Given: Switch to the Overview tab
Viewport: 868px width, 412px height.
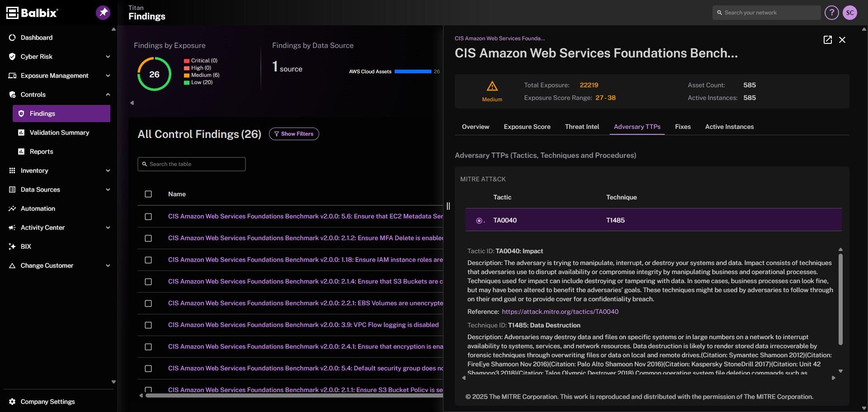Looking at the screenshot, I should pos(475,127).
